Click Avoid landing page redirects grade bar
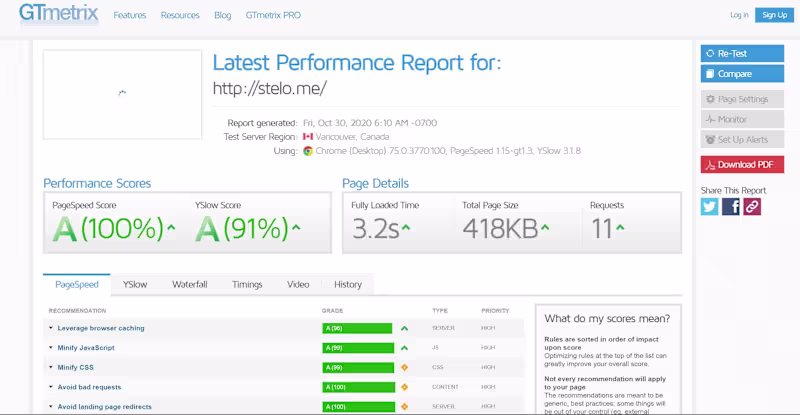The image size is (800, 415). [359, 407]
